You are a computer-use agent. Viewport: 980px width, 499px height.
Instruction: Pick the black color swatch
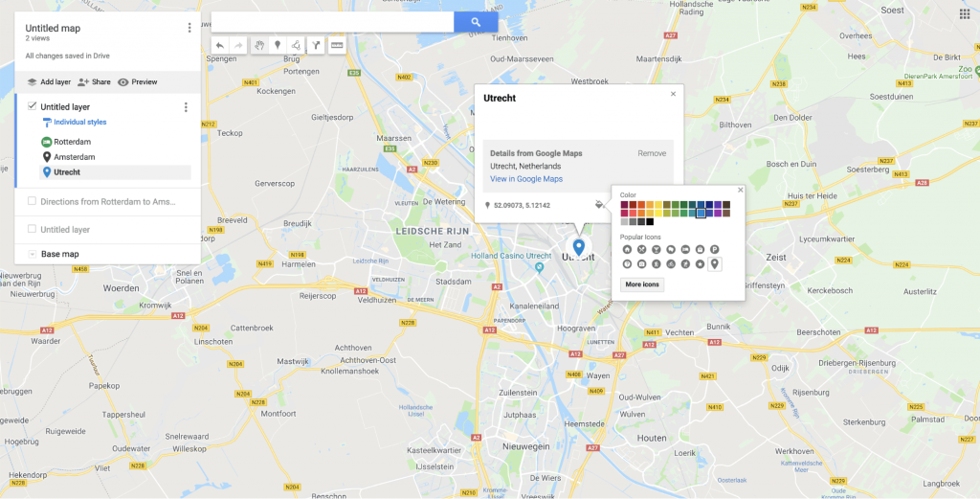(x=650, y=221)
